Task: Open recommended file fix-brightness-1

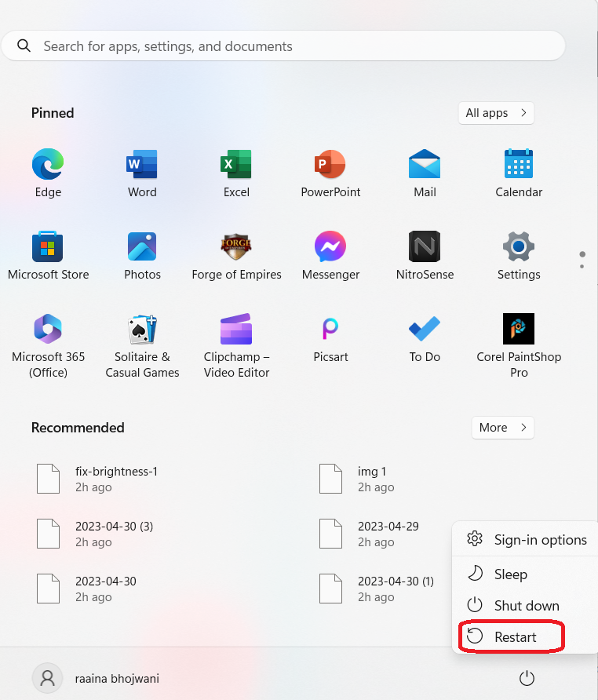Action: click(98, 479)
